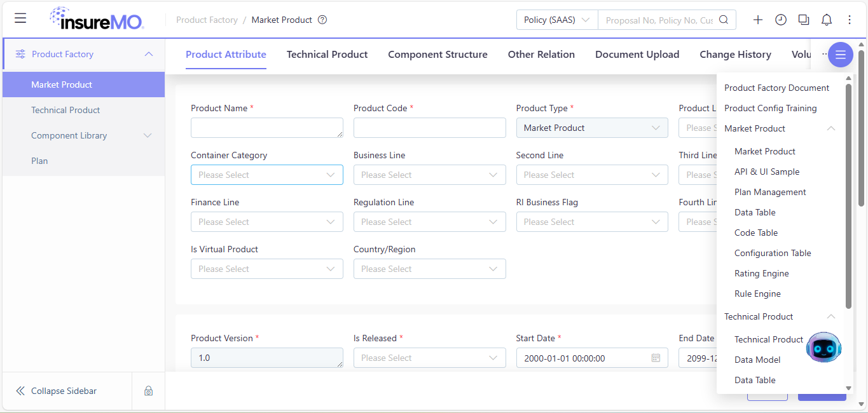Click the Product Code input field
868x413 pixels.
pos(430,128)
